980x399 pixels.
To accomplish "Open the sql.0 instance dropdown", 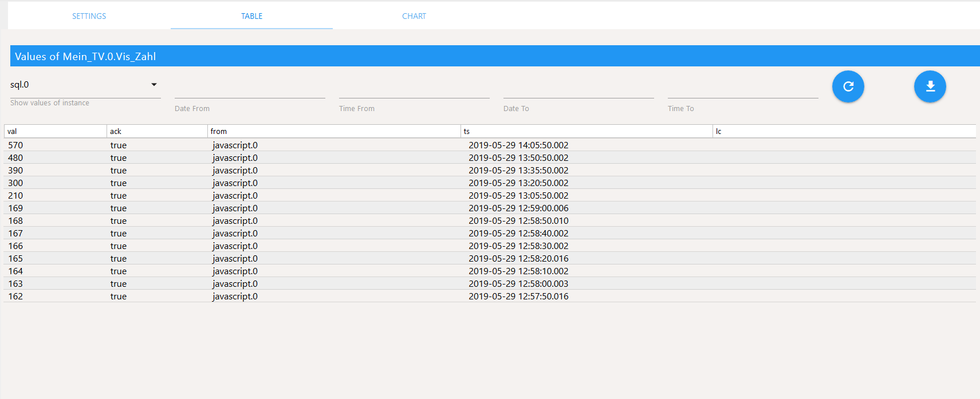I will tap(85, 85).
